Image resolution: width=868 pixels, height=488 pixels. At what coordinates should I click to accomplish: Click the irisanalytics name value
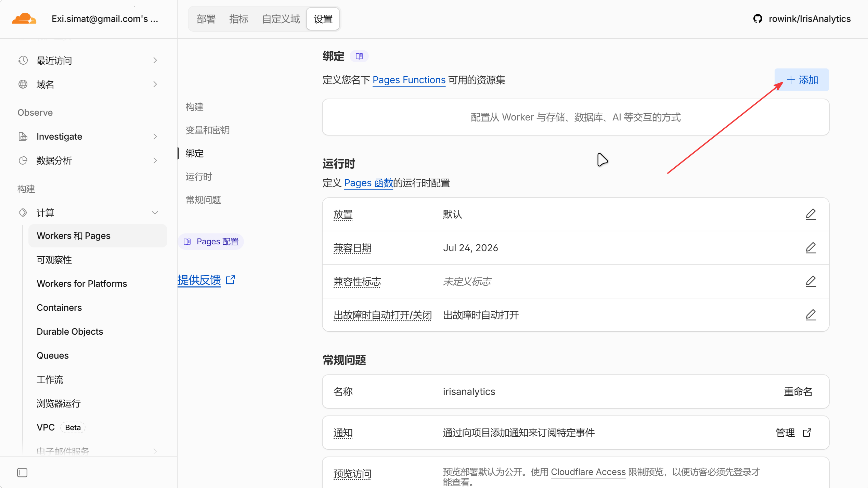click(x=469, y=391)
